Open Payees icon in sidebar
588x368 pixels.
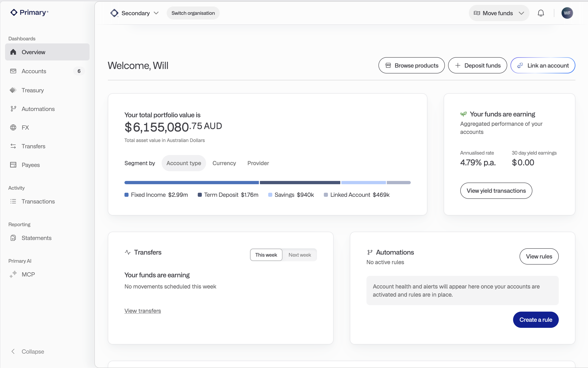[x=13, y=165]
